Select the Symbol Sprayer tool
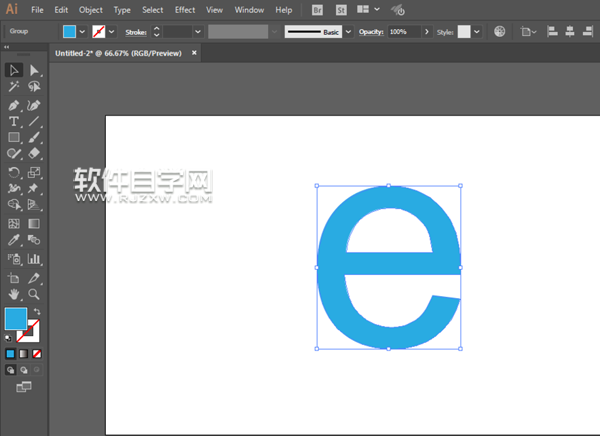The image size is (600, 436). coord(14,259)
